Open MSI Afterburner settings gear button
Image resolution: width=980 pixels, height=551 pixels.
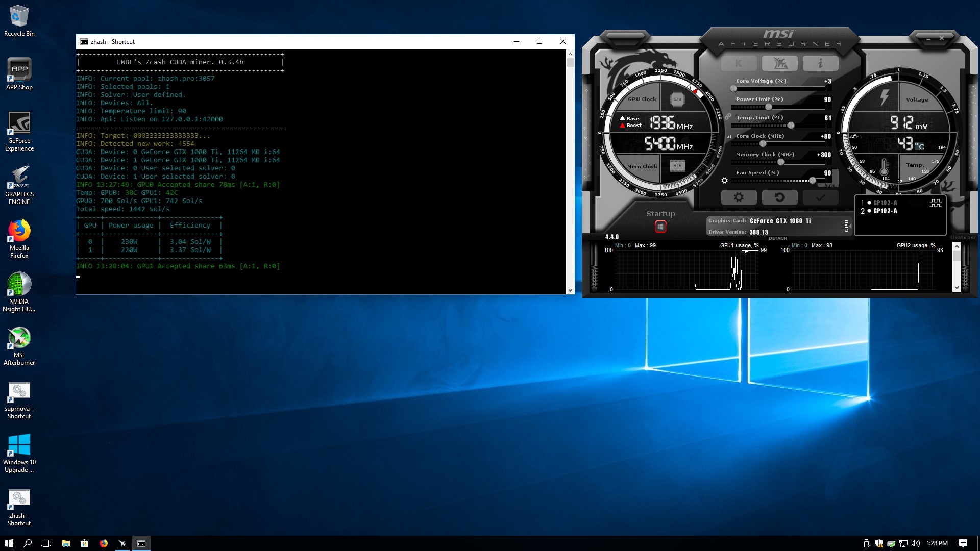pyautogui.click(x=739, y=197)
